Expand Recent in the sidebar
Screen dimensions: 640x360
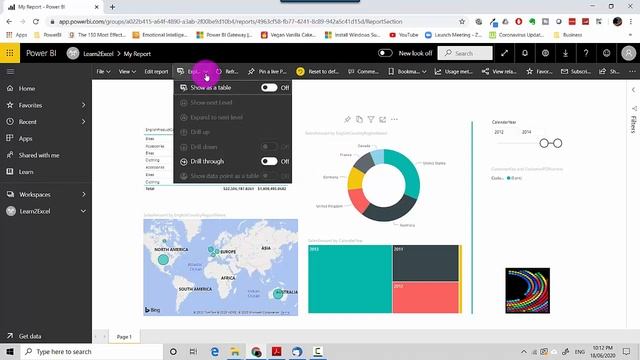(84, 122)
